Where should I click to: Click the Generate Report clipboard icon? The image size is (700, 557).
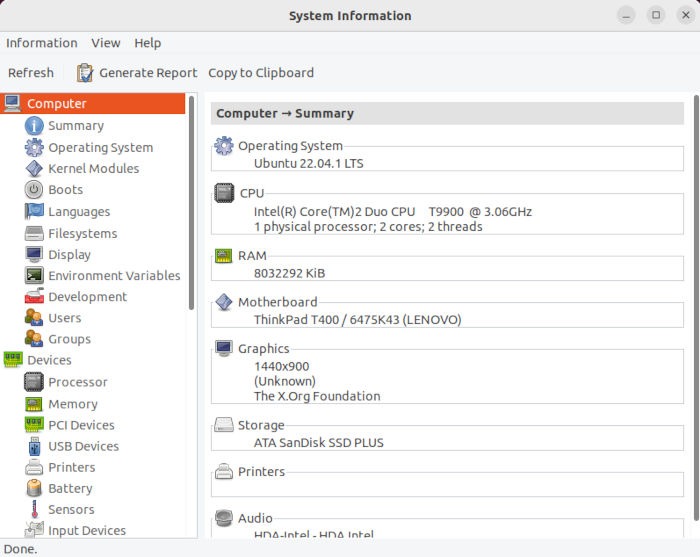[x=84, y=73]
